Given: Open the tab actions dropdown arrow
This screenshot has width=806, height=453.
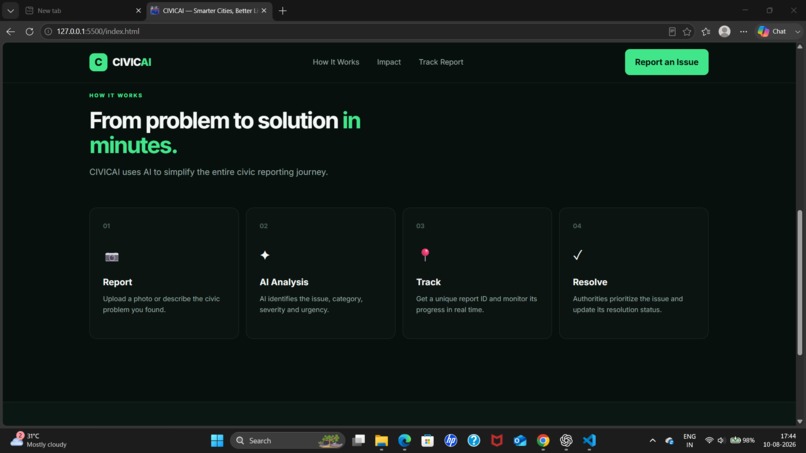Looking at the screenshot, I should (x=10, y=11).
